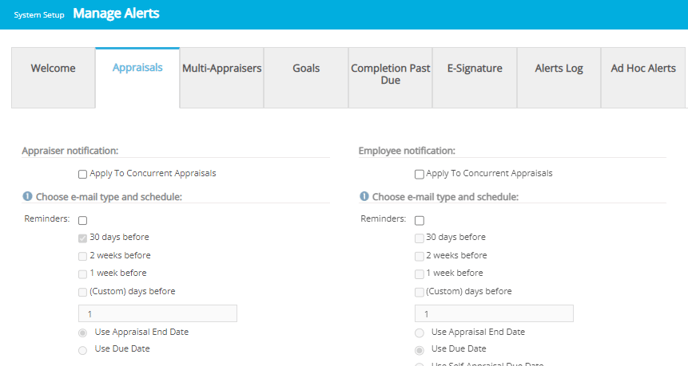This screenshot has height=366, width=688.
Task: Click the System Setup breadcrumb link
Action: coord(39,15)
